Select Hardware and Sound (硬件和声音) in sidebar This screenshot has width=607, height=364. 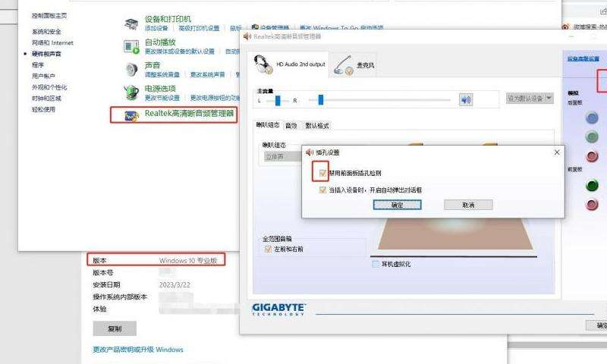point(46,54)
